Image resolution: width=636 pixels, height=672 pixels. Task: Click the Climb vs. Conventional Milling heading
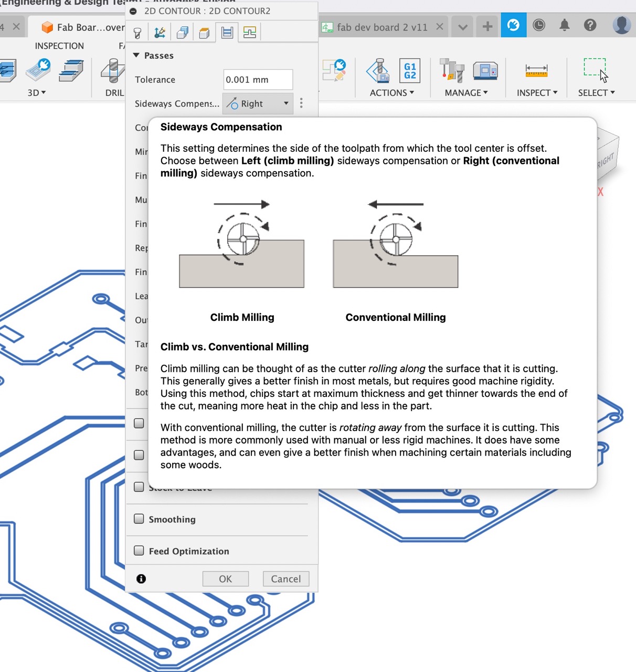235,347
